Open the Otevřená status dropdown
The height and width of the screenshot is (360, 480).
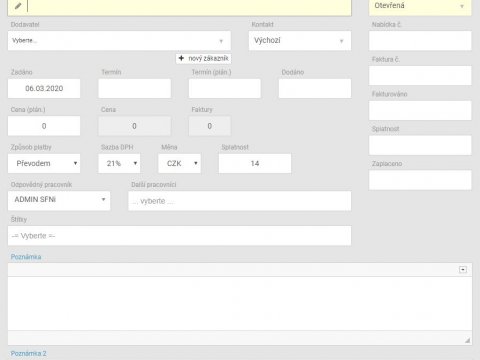[x=420, y=7]
